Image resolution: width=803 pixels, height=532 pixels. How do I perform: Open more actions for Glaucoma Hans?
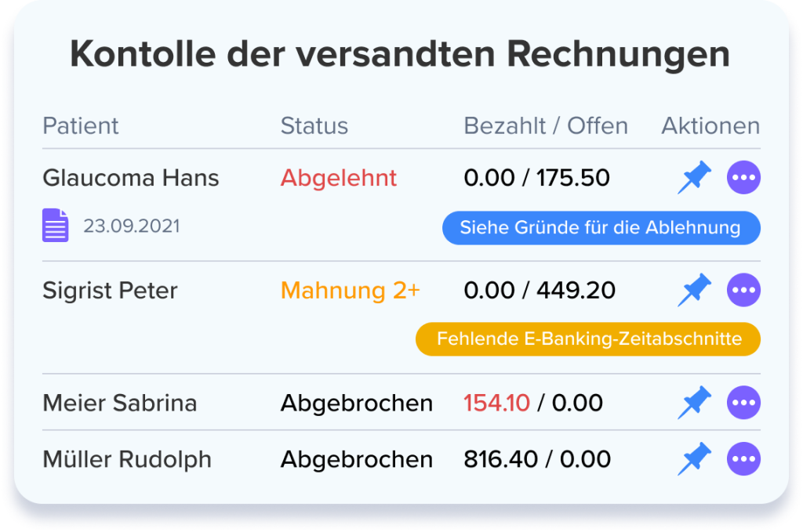[x=743, y=179]
